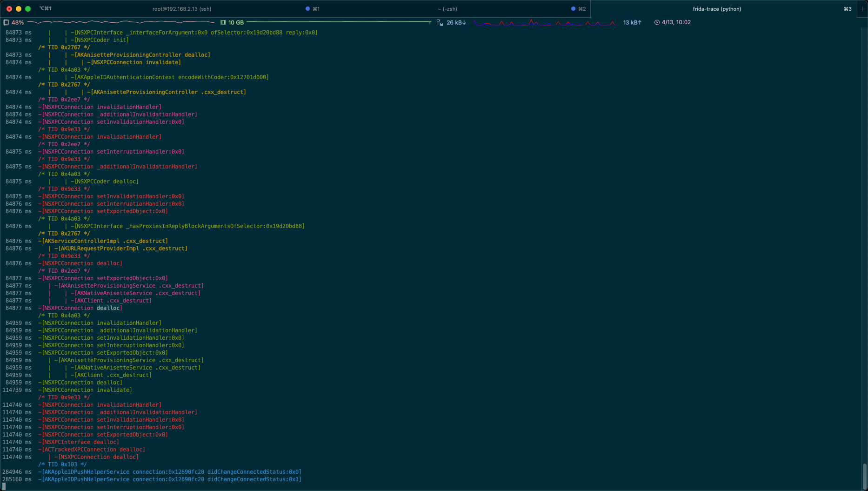Click the network icon beside 26 kB
Screen dimensions: 868x491
point(440,22)
